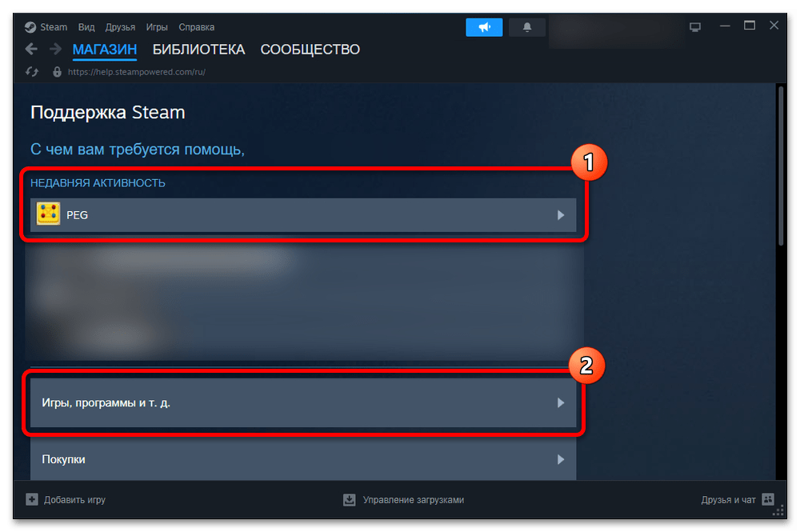
Task: Click the forward navigation arrow
Action: (55, 49)
